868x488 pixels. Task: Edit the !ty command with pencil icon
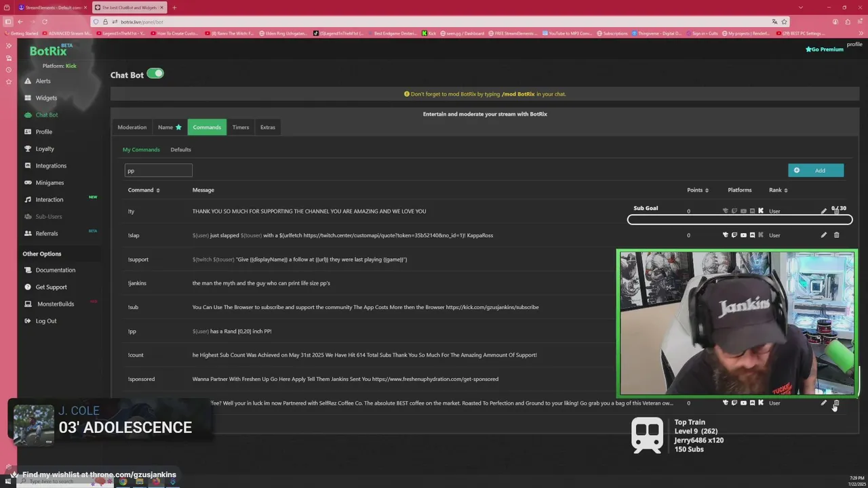tap(823, 211)
